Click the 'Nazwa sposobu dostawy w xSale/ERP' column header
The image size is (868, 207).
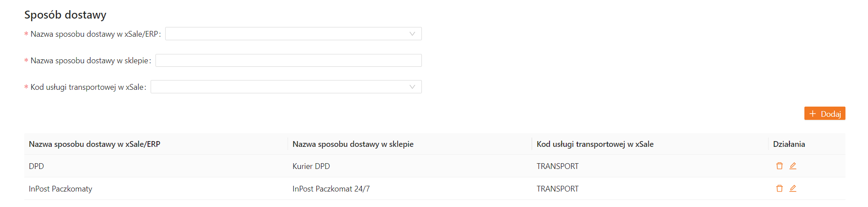pos(95,144)
